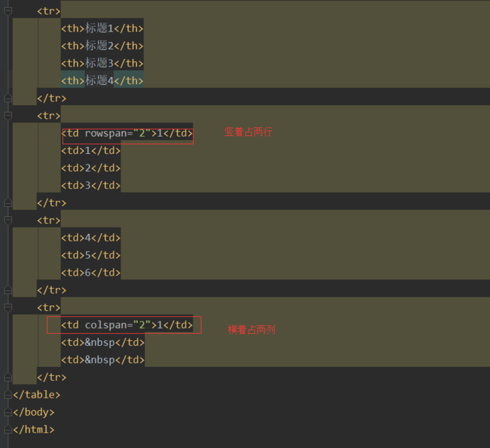Fold the <tr> directly above the <td>4</td> line
The image size is (490, 448).
point(8,220)
